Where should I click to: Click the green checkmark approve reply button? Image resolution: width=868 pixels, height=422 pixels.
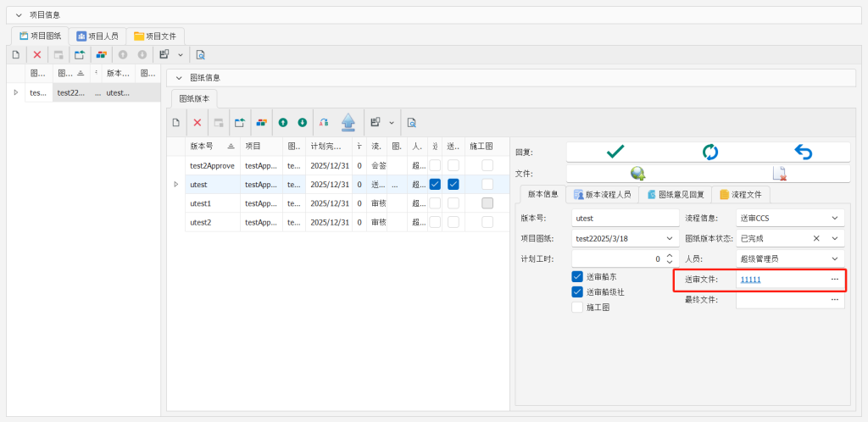click(x=615, y=152)
